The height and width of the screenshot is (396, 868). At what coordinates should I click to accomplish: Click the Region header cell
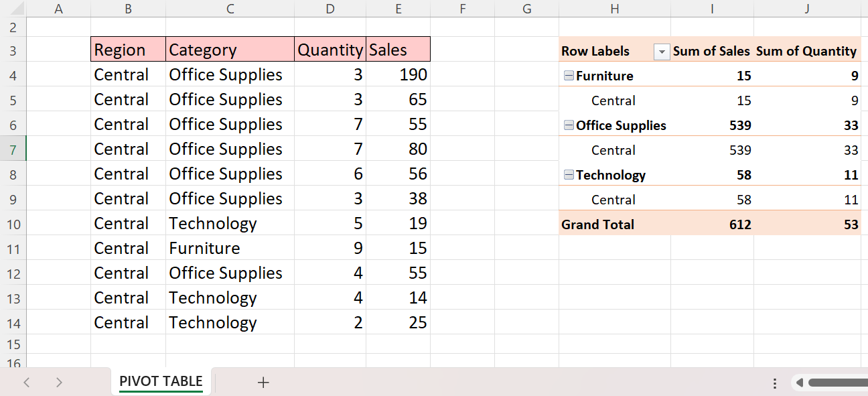tap(128, 50)
